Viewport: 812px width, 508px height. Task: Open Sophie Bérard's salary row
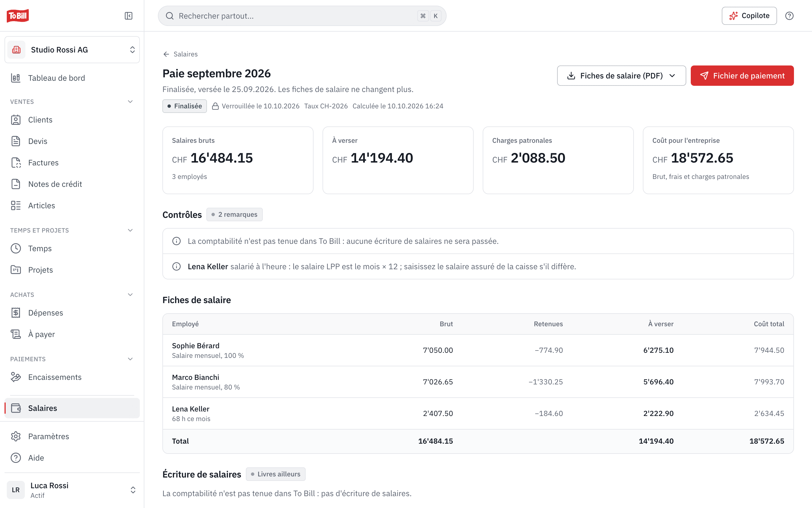tap(478, 350)
